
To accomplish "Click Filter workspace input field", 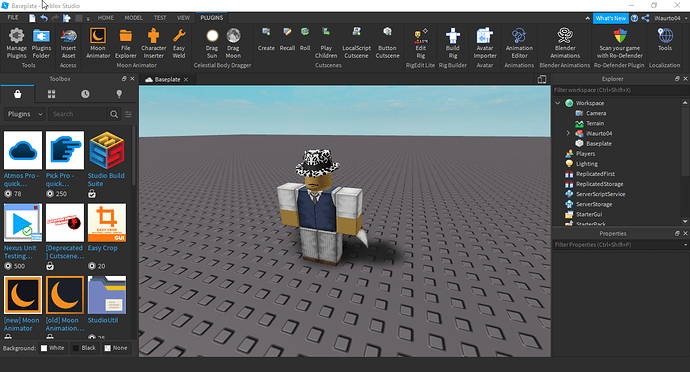I will click(618, 90).
